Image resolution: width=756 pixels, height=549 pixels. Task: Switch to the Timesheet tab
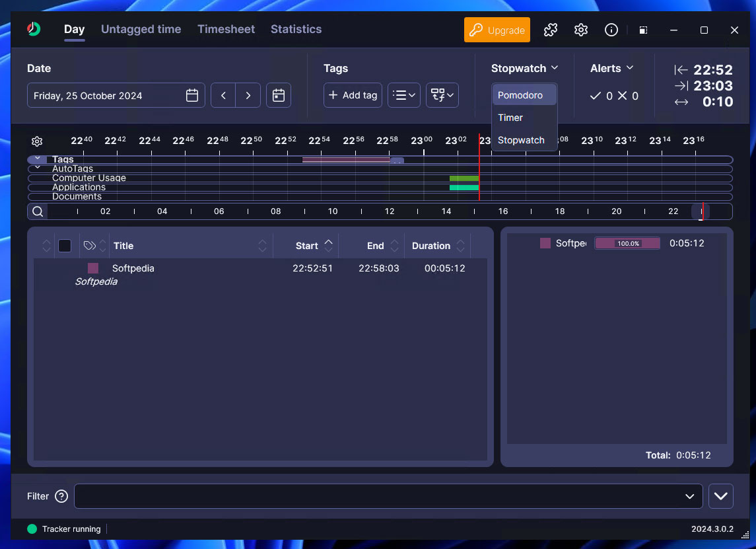(225, 29)
